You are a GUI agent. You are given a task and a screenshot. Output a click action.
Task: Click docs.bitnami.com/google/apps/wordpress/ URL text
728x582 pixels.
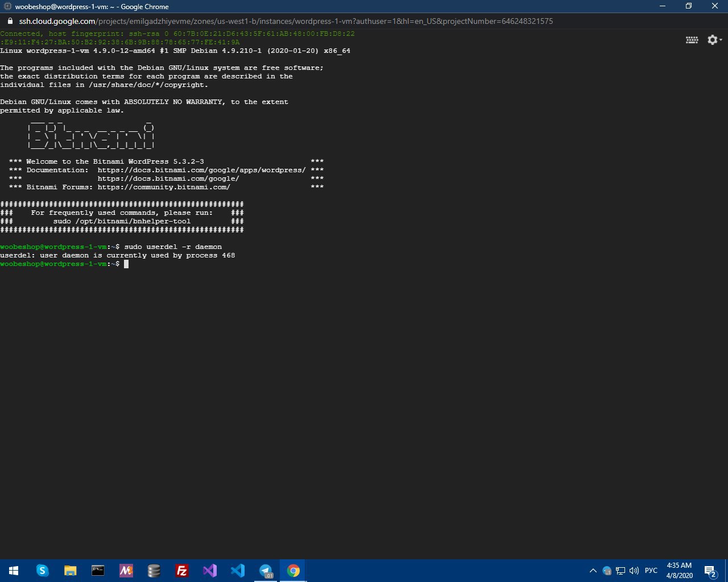[201, 170]
